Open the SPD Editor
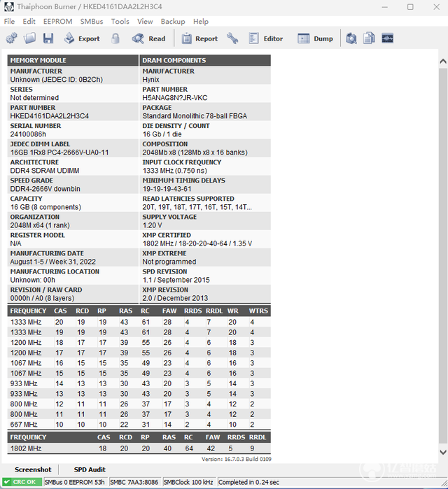 coord(266,38)
